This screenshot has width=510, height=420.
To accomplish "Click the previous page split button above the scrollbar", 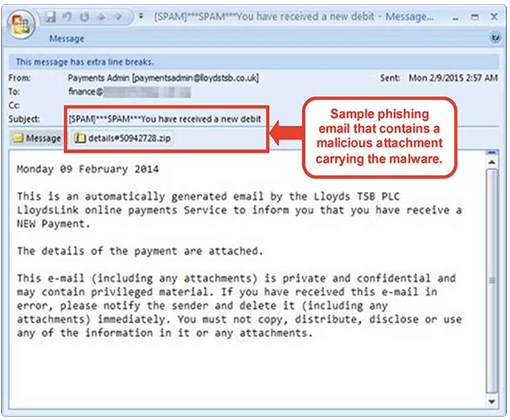I will (492, 153).
